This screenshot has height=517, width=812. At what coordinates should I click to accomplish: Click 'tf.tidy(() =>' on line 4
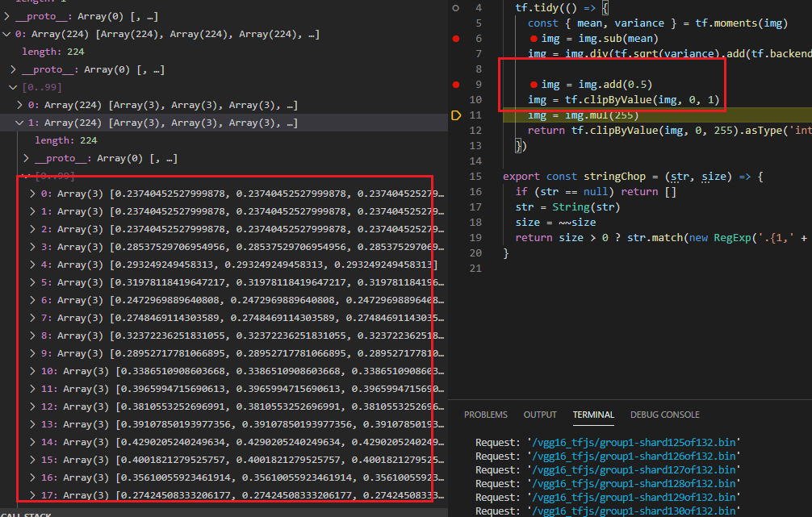555,8
